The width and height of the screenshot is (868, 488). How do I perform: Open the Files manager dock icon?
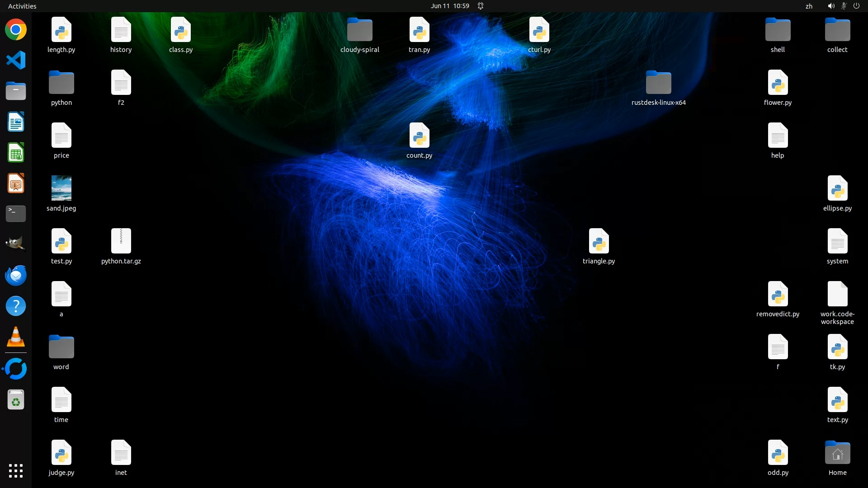click(16, 91)
